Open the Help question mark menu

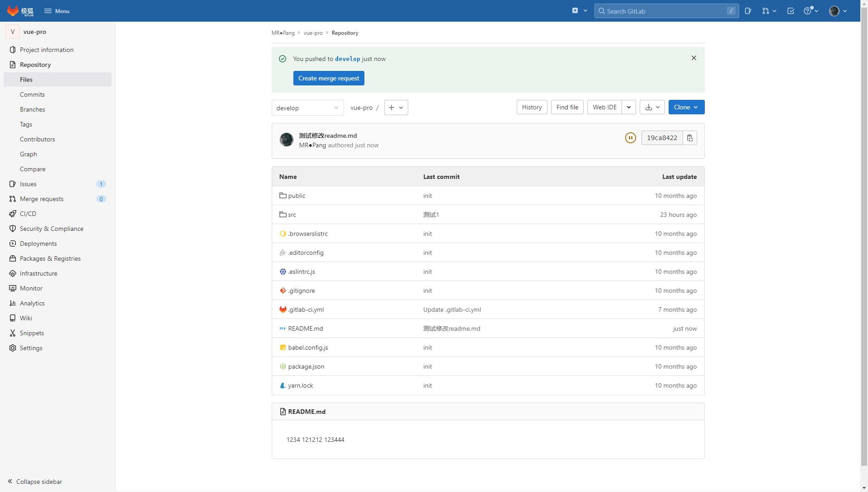[811, 11]
